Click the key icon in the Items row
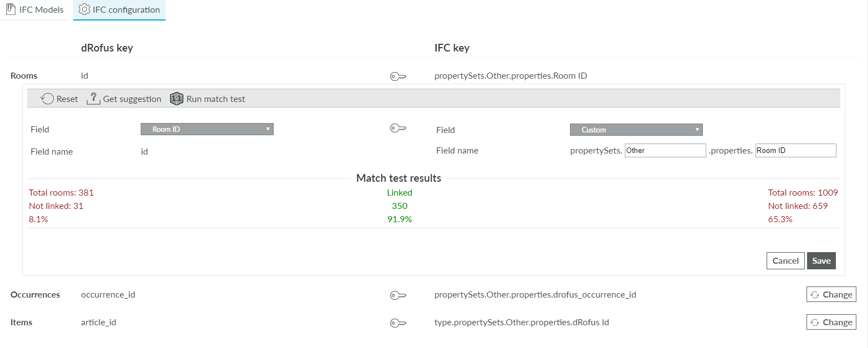 398,323
